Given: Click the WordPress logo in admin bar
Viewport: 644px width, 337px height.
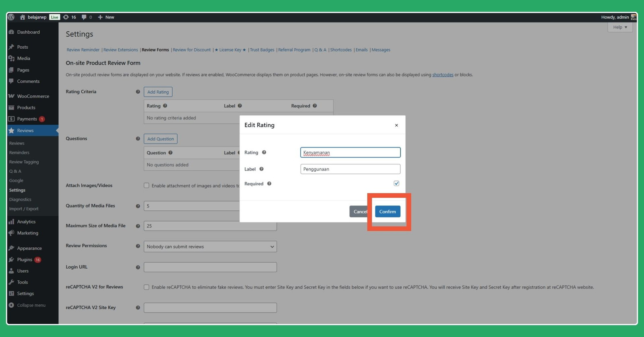Looking at the screenshot, I should (x=11, y=17).
